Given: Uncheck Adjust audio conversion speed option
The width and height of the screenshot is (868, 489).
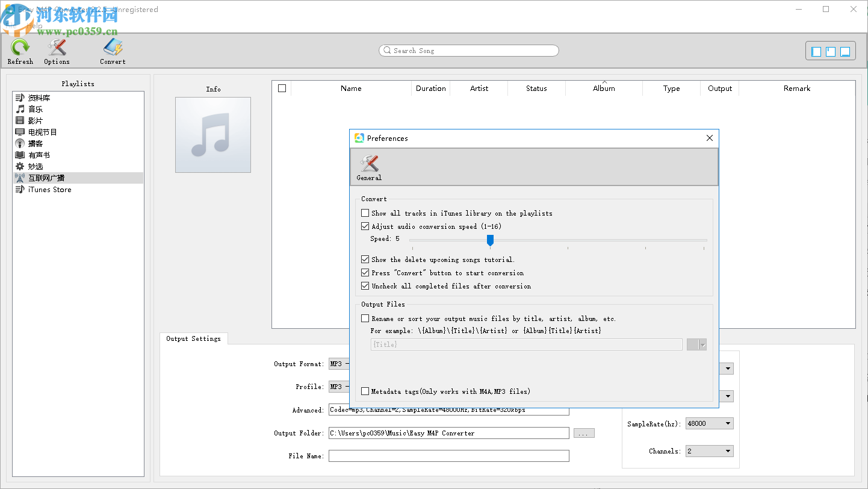Looking at the screenshot, I should coord(365,226).
